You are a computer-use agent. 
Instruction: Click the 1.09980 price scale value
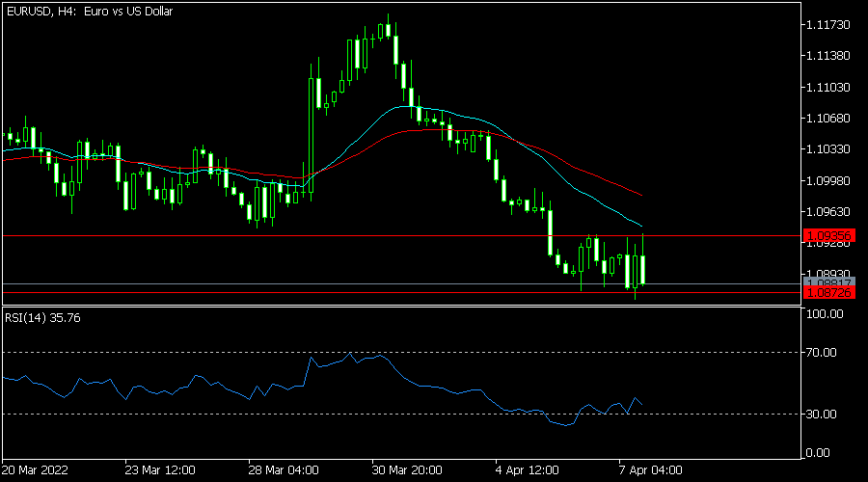coord(828,181)
